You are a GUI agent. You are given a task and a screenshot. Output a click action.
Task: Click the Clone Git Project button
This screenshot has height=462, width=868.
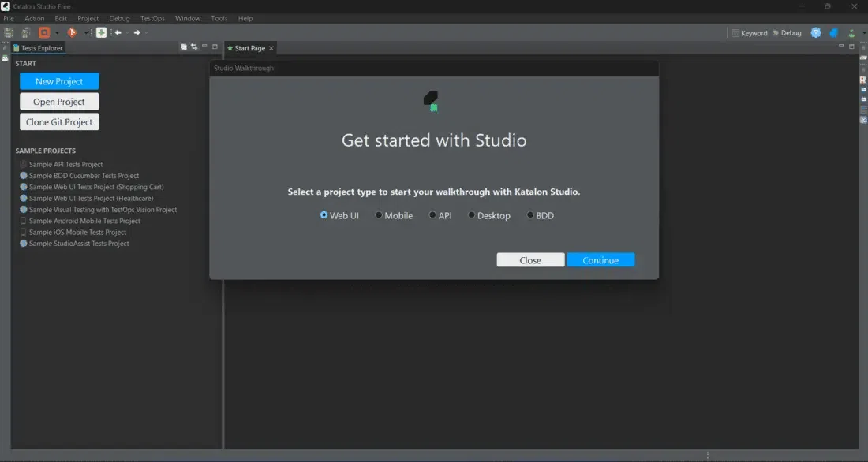click(59, 121)
